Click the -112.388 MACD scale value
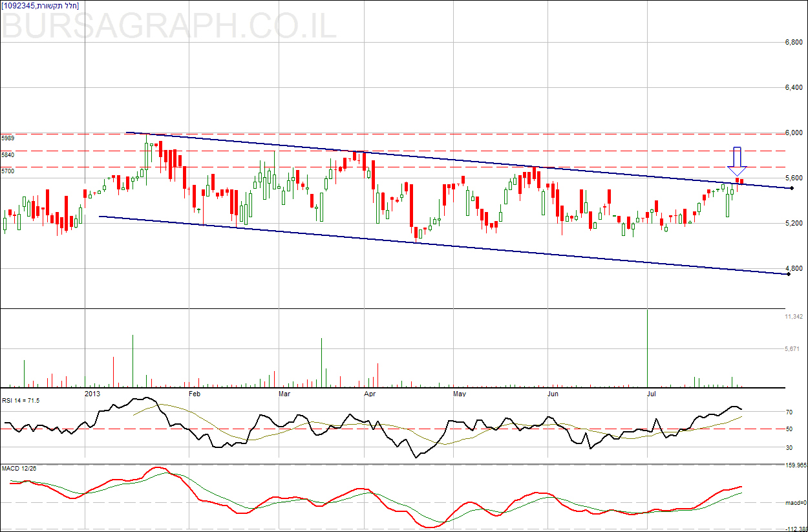The width and height of the screenshot is (808, 532). (x=796, y=529)
